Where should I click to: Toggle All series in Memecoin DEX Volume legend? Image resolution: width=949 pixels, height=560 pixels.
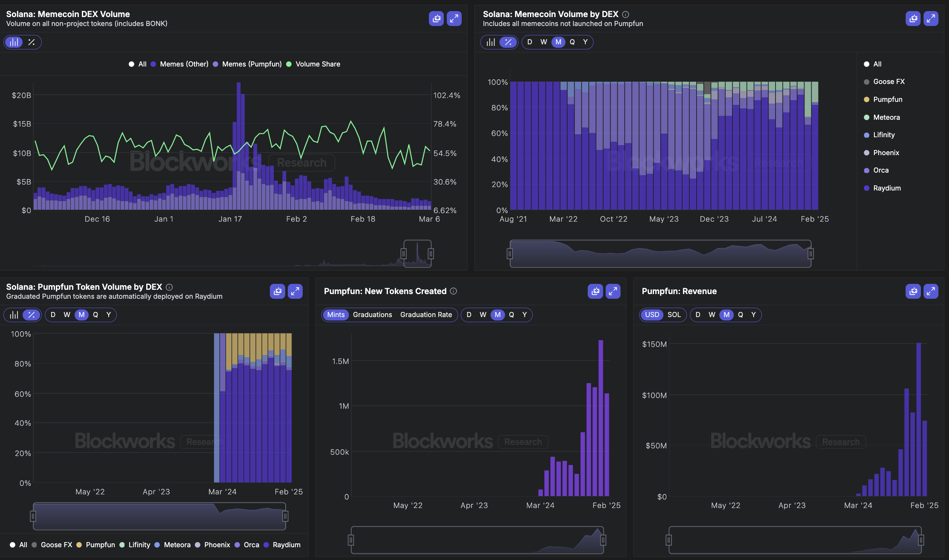[x=138, y=64]
